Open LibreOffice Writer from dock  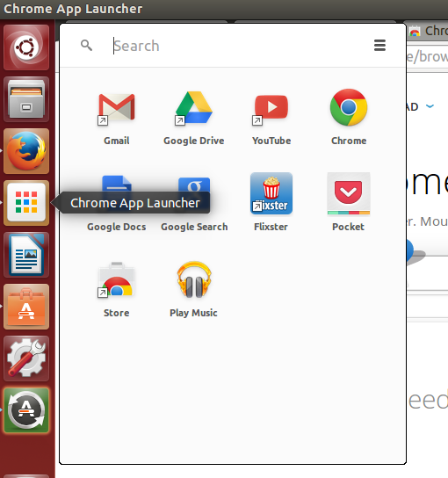[26, 255]
